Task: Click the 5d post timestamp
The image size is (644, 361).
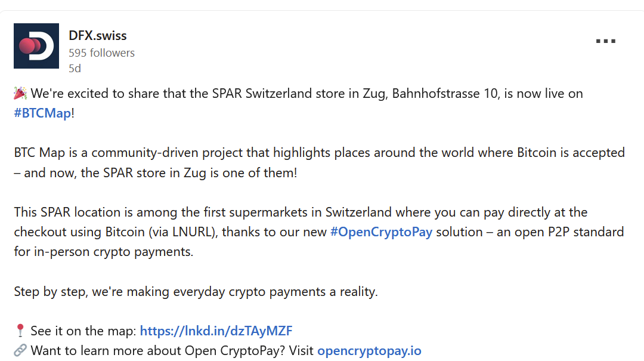Action: (75, 69)
